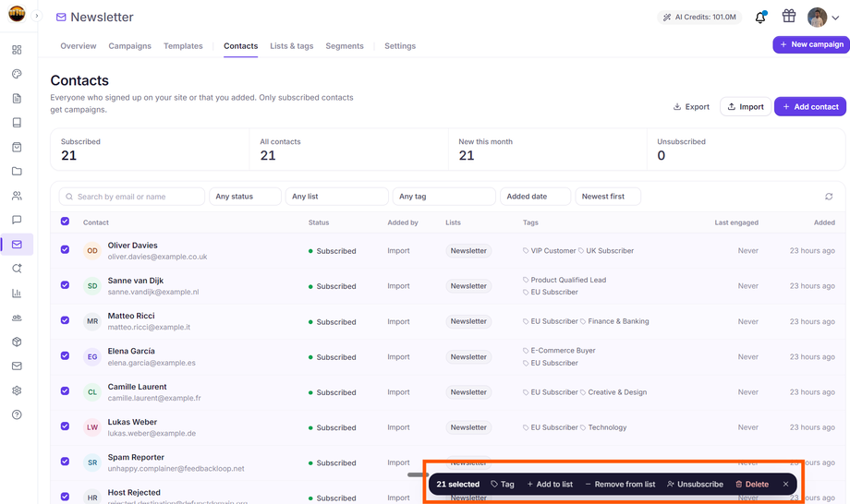
Task: Uncheck the Lukas Weber row checkbox
Action: click(x=65, y=426)
